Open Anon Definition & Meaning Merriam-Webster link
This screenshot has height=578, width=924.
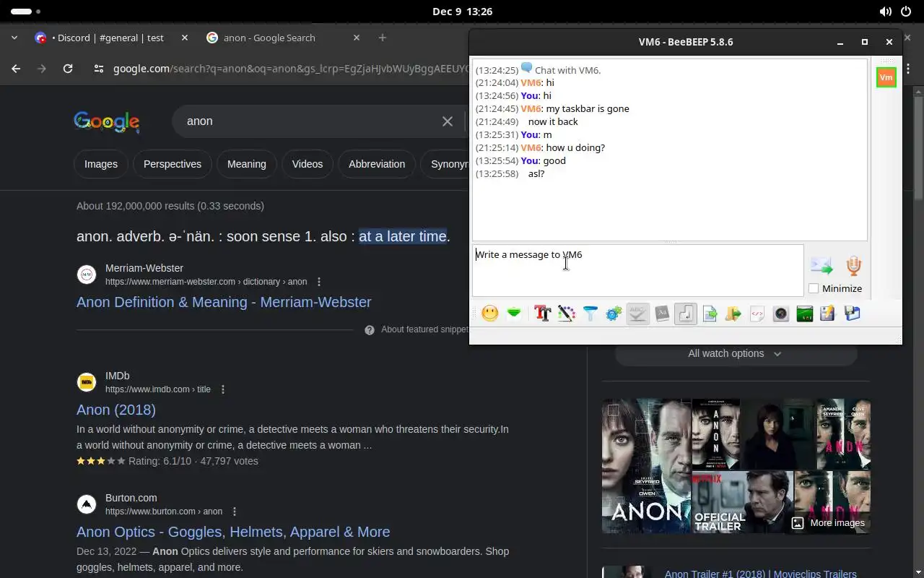(x=224, y=302)
